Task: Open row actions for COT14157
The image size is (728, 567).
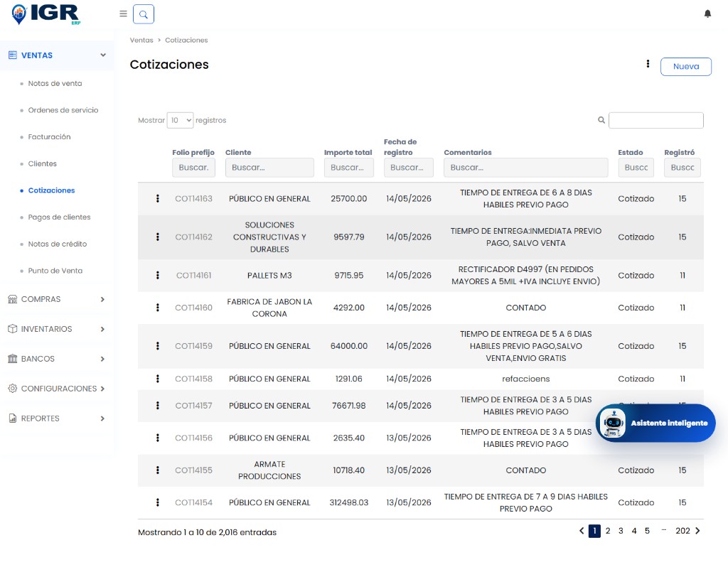Action: (x=158, y=406)
